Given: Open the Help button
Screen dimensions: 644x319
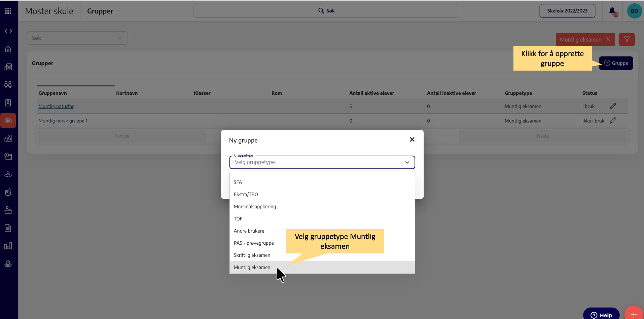Looking at the screenshot, I should coord(601,314).
